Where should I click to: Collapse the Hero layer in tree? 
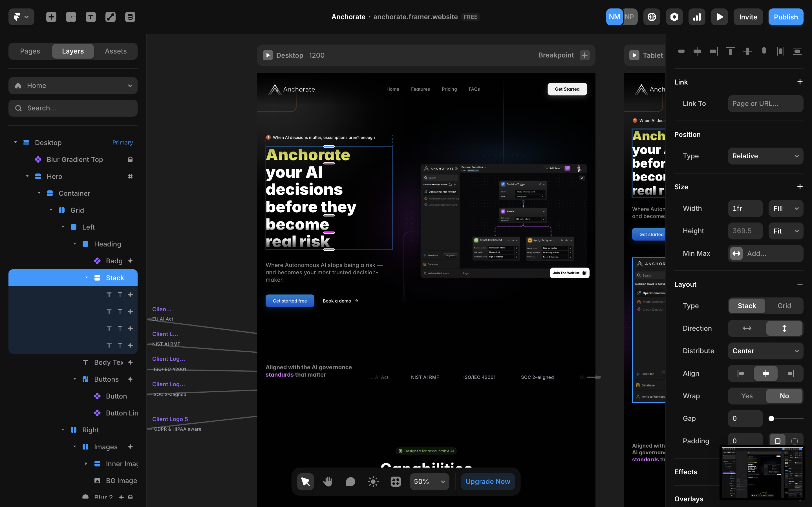[27, 176]
